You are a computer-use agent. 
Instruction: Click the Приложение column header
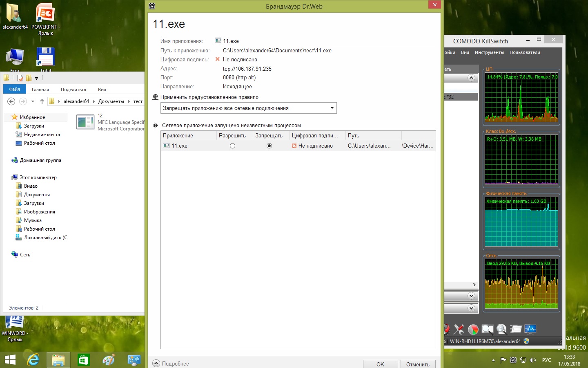[189, 135]
